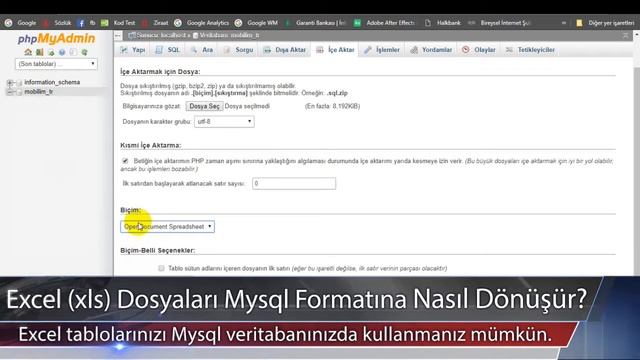Open the Adobe After Effects bookmark
The width and height of the screenshot is (640, 360).
point(384,23)
